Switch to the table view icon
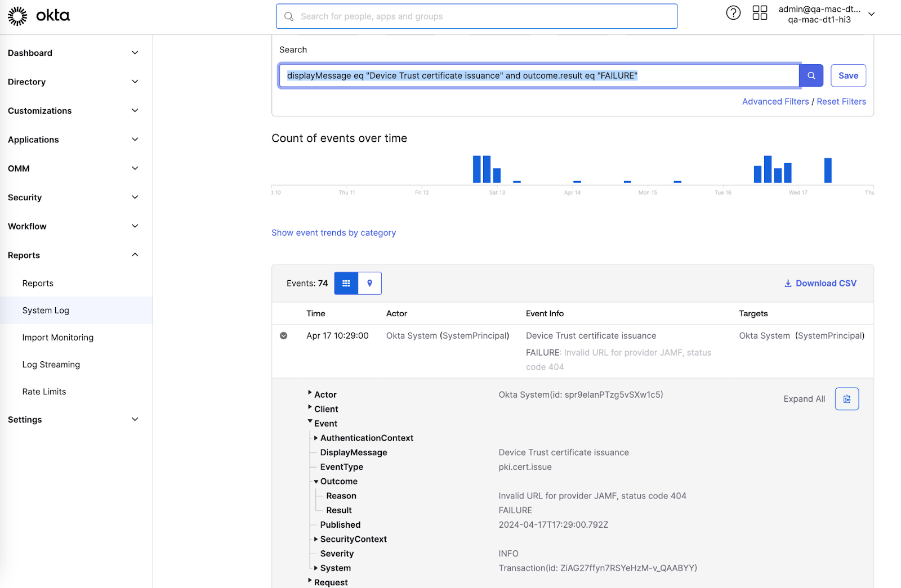This screenshot has width=901, height=588. [346, 283]
